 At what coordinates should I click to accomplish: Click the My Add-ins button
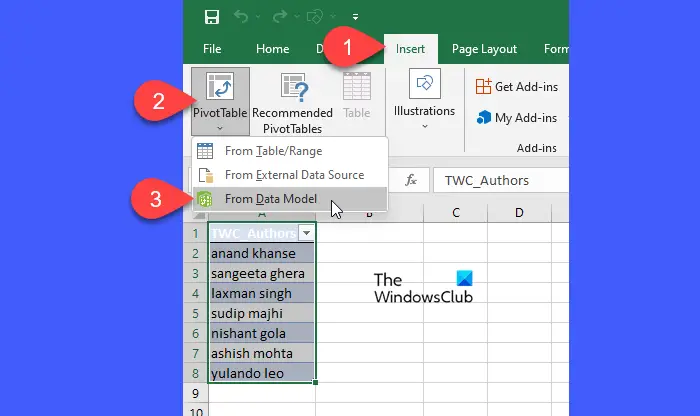[517, 117]
